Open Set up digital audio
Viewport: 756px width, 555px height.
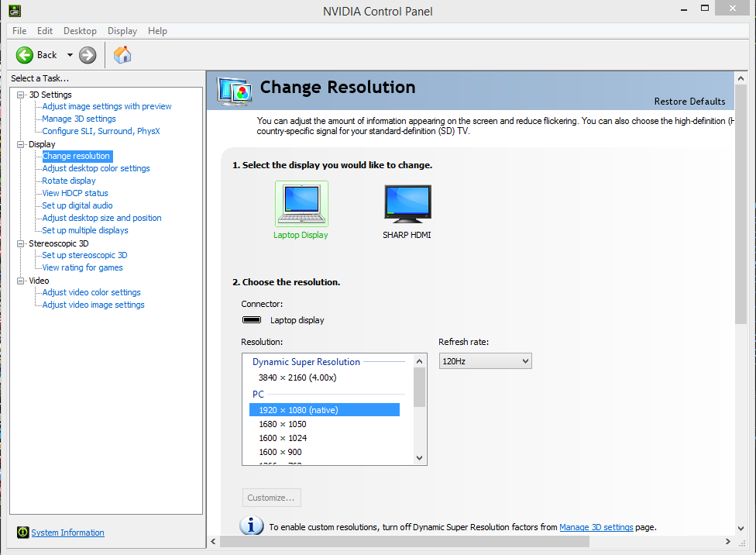coord(77,205)
